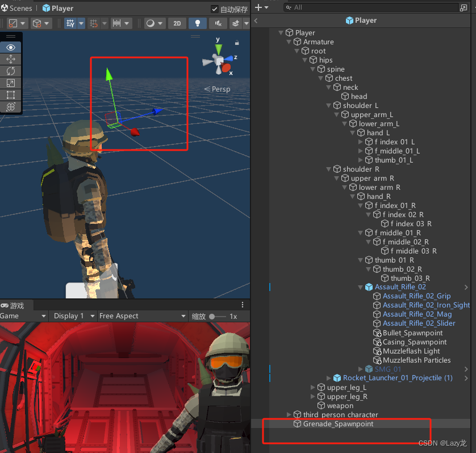Toggle grid snapping magnet icon
476x453 pixels.
coord(94,23)
